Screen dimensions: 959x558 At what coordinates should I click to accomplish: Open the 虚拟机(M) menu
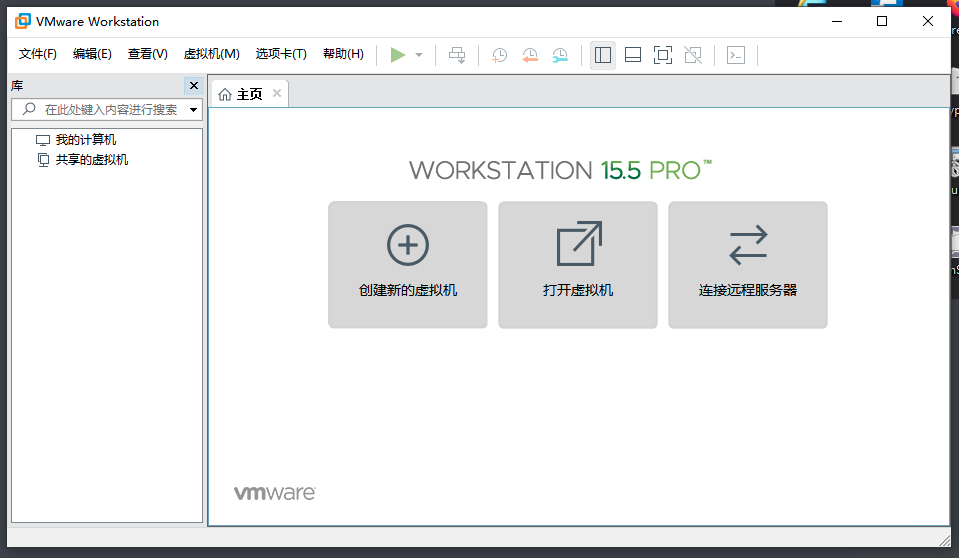pyautogui.click(x=212, y=54)
